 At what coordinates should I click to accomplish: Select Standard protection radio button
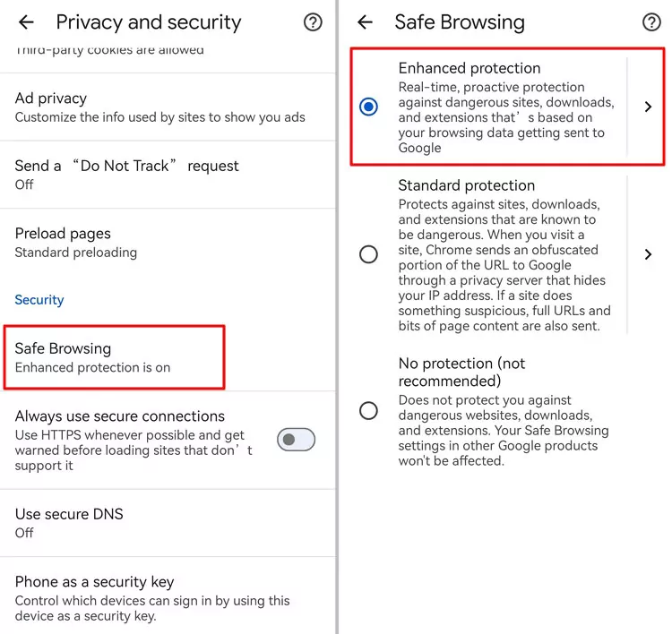coord(368,254)
